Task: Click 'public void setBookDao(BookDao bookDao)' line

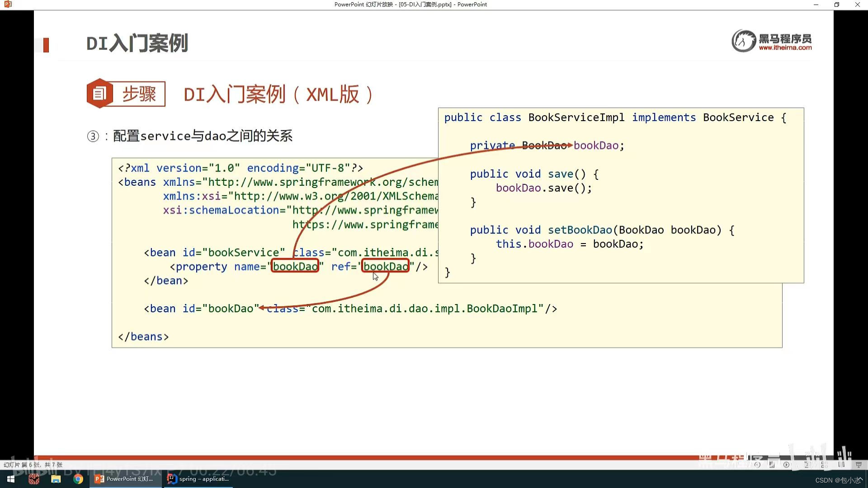Action: 602,230
